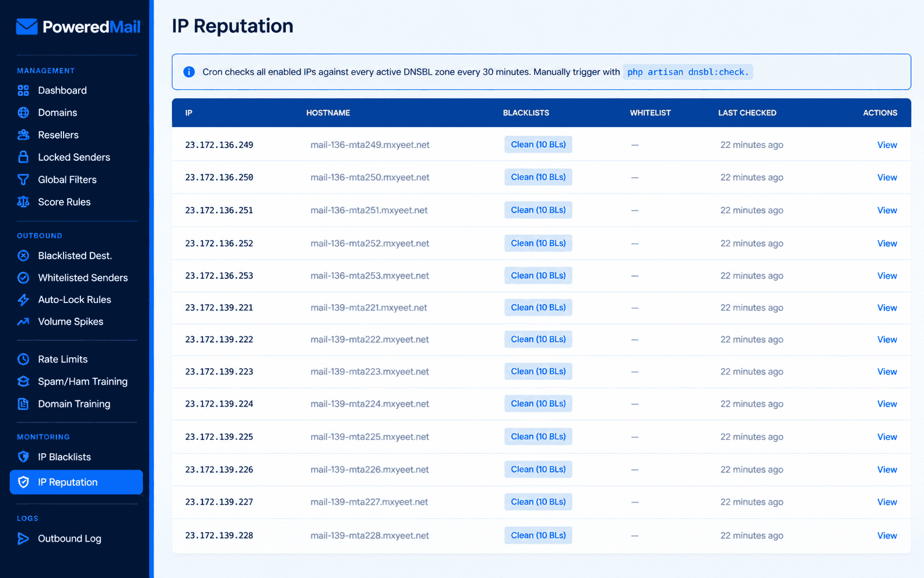Click the HOSTNAME column header
Viewport: 924px width, 578px height.
click(328, 112)
